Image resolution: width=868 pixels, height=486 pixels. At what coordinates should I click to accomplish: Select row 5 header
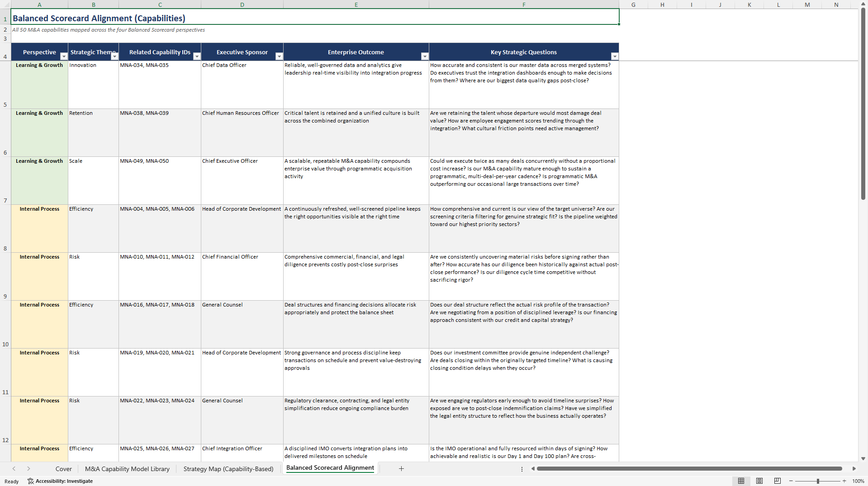pyautogui.click(x=5, y=85)
